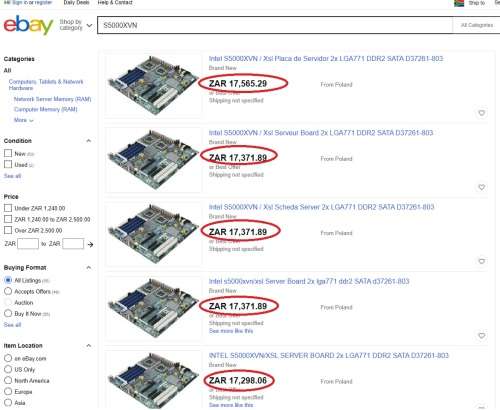Select the US Only location option
The width and height of the screenshot is (500, 410).
(8, 369)
